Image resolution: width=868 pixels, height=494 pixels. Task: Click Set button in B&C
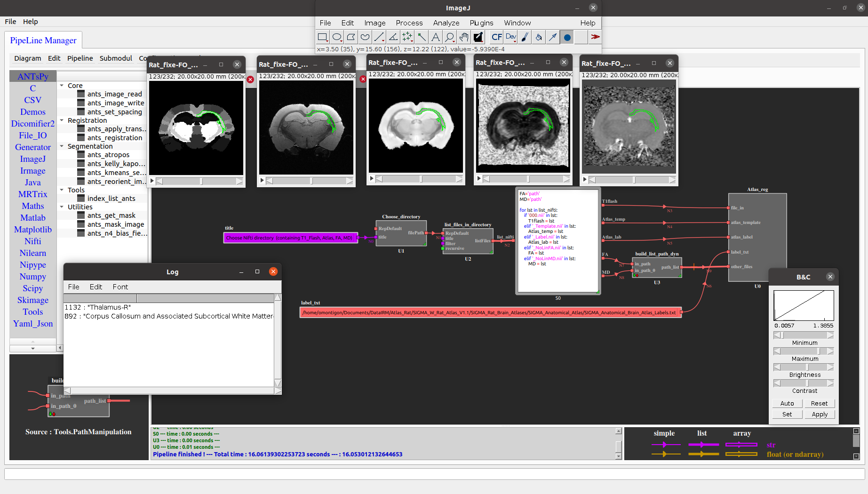(787, 414)
